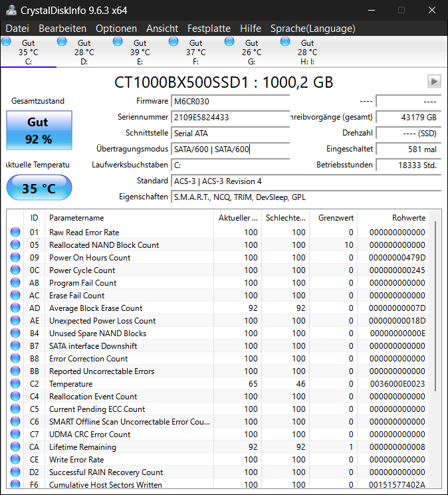Click status orb of Reported Uncorrectable Errors
448x495 pixels.
coord(15,371)
